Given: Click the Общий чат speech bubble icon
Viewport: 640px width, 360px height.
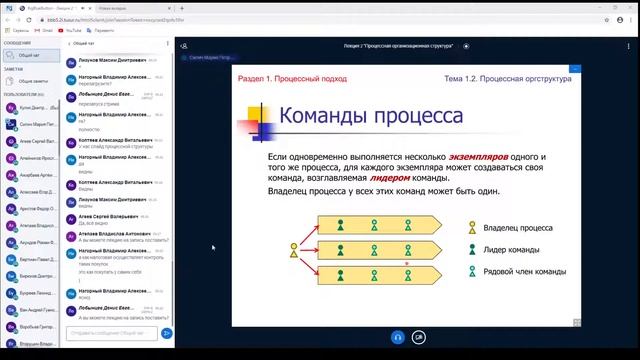Looking at the screenshot, I should (10, 56).
